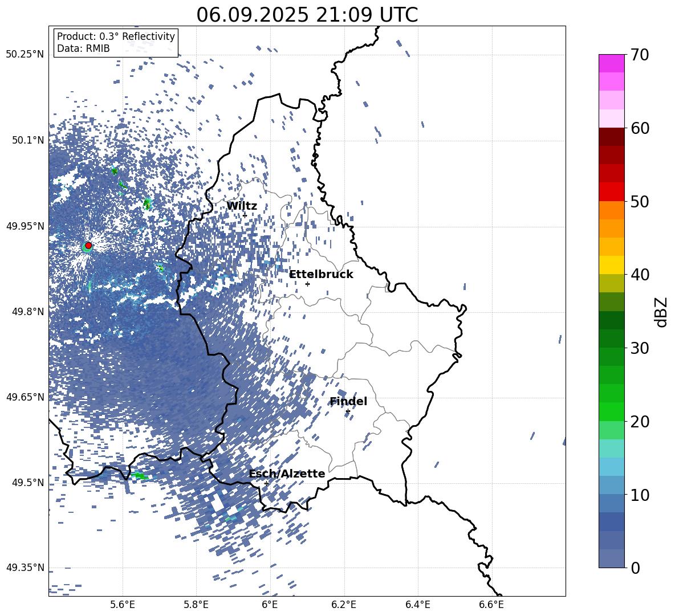Click the colorbar tick label 10

coord(640,495)
